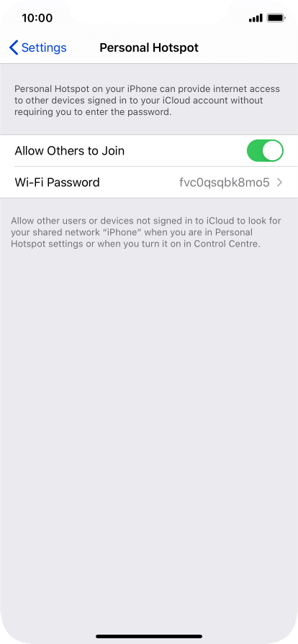This screenshot has height=644, width=298.
Task: Tap the green toggle's white knob
Action: coord(273,151)
